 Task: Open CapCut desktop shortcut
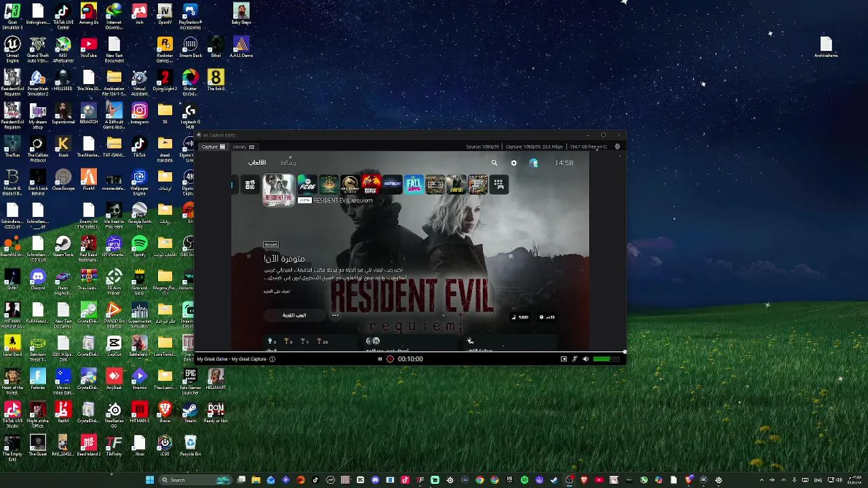click(x=114, y=346)
